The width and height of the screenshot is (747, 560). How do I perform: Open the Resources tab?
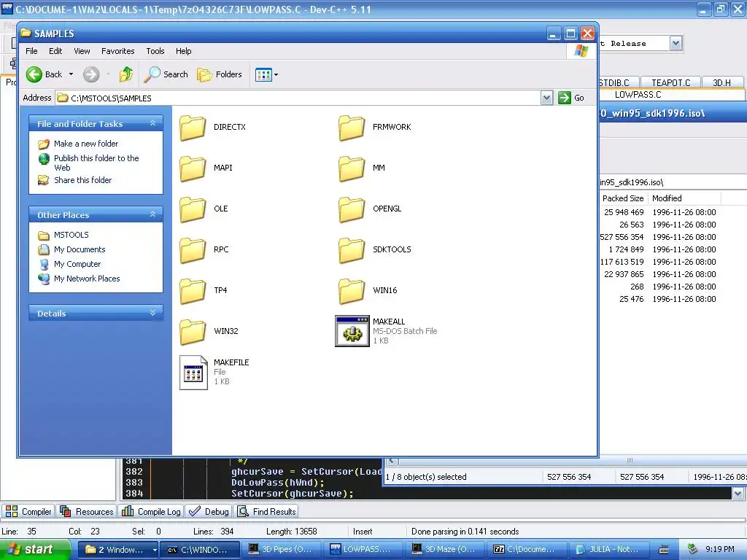87,511
